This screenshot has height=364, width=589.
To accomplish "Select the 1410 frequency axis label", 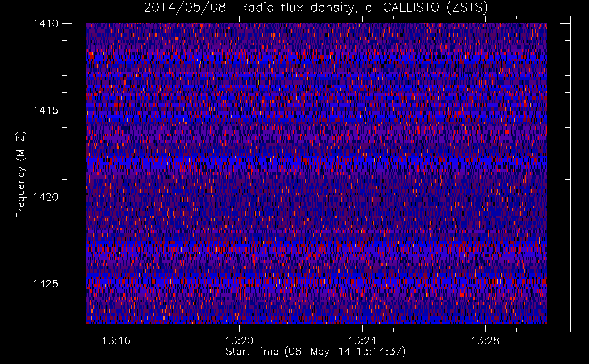I will click(x=46, y=24).
